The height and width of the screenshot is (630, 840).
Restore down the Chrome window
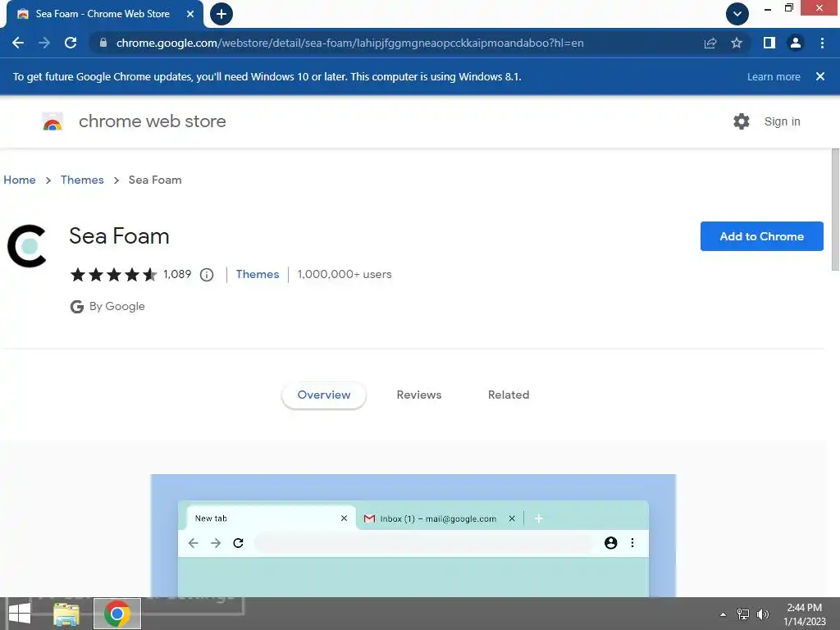788,8
